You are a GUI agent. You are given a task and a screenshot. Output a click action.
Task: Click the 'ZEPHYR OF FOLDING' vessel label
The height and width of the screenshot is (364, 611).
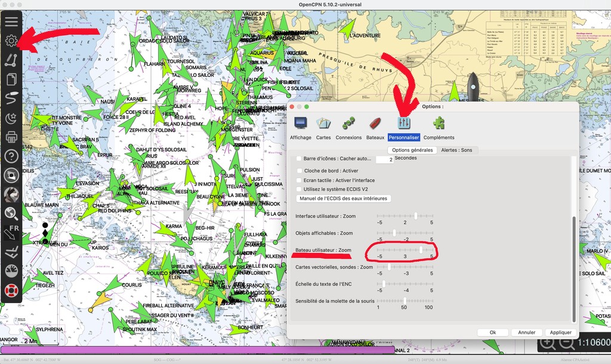[x=152, y=130]
